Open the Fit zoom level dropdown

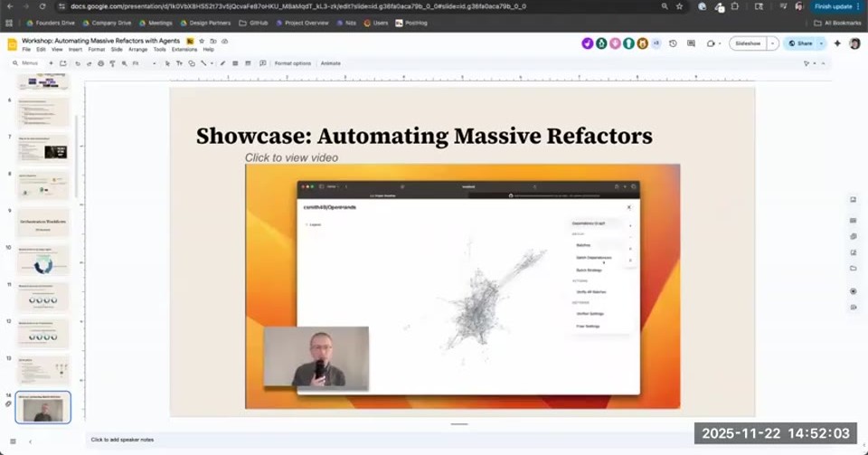[144, 63]
